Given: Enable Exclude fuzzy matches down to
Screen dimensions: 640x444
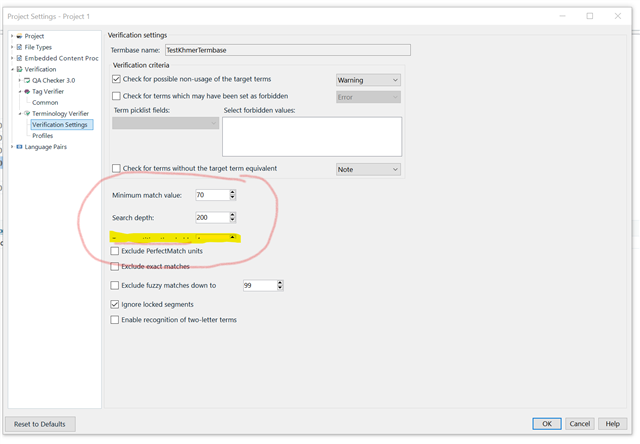Looking at the screenshot, I should [x=115, y=285].
